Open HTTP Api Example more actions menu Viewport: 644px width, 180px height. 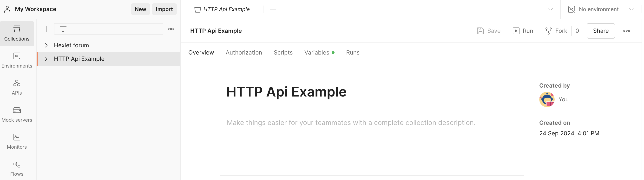point(626,31)
